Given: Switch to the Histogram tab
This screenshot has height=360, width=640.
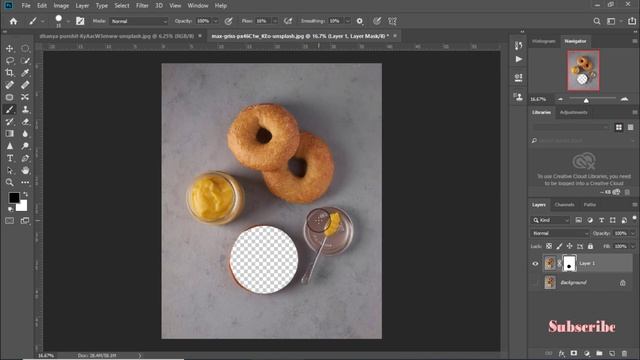Looking at the screenshot, I should pyautogui.click(x=544, y=41).
